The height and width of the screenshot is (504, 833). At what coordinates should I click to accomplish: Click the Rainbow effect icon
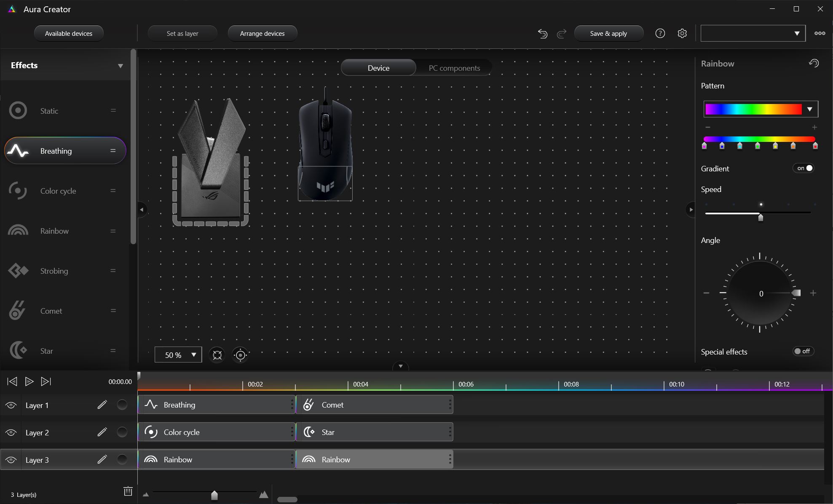(17, 231)
